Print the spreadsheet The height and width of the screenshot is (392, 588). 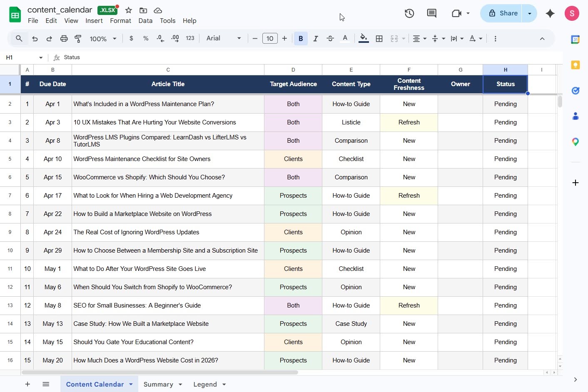pyautogui.click(x=64, y=39)
